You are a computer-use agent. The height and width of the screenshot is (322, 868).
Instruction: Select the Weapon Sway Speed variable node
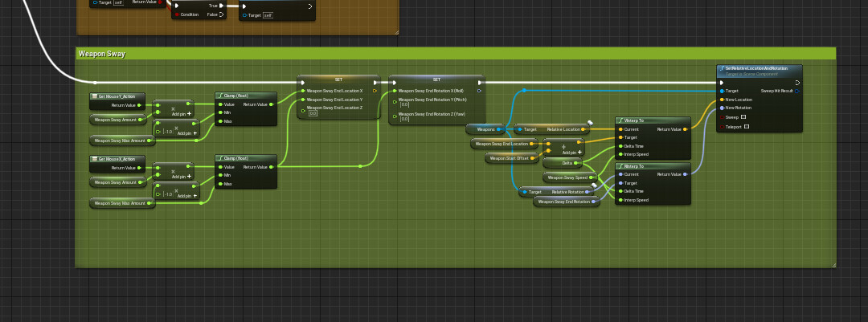(x=570, y=177)
